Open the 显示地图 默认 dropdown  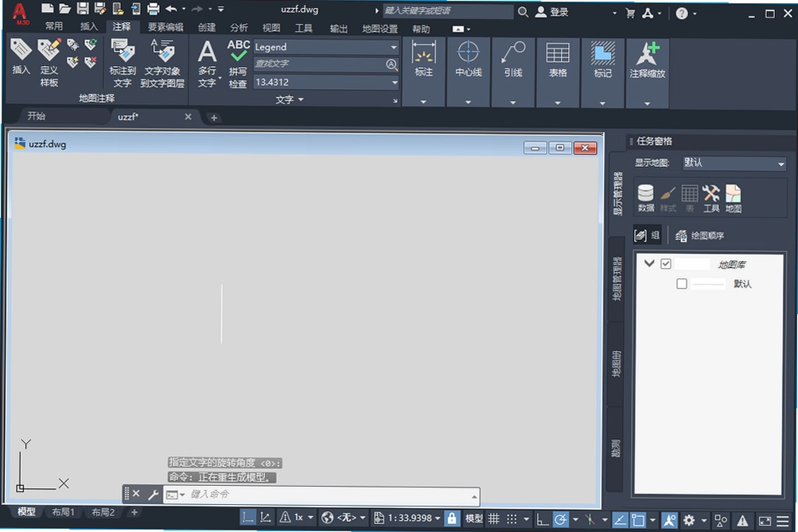734,163
